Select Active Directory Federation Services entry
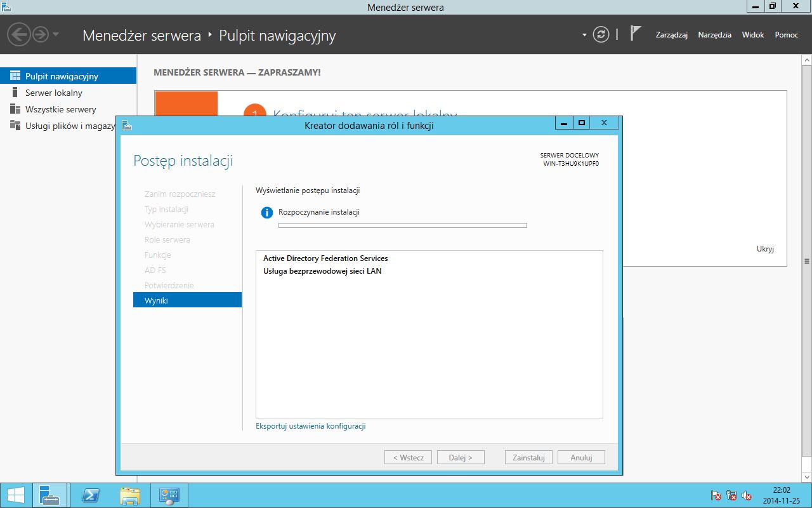 (x=325, y=258)
